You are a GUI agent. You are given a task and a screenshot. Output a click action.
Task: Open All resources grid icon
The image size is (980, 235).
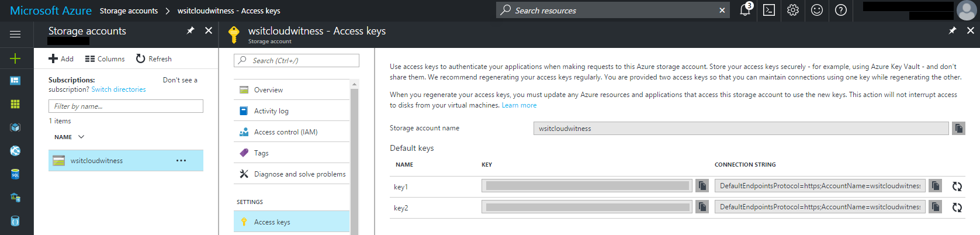[15, 104]
